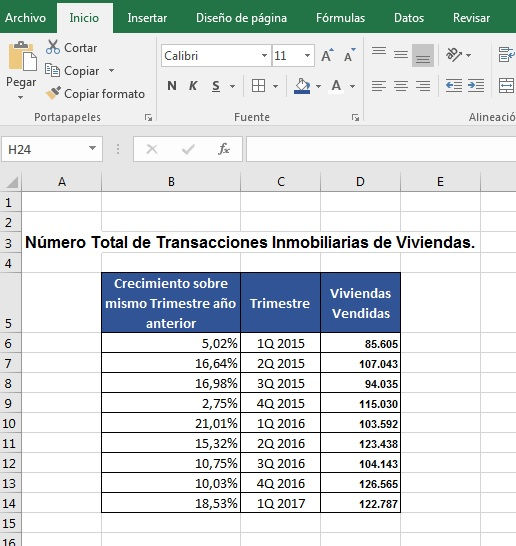Click the Copiar button
This screenshot has width=516, height=546.
[72, 71]
